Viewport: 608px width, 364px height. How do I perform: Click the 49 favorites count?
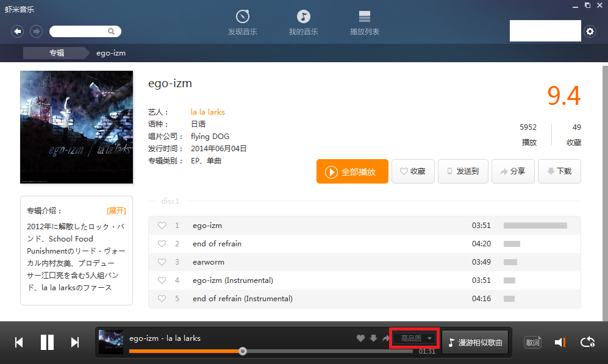pos(576,127)
